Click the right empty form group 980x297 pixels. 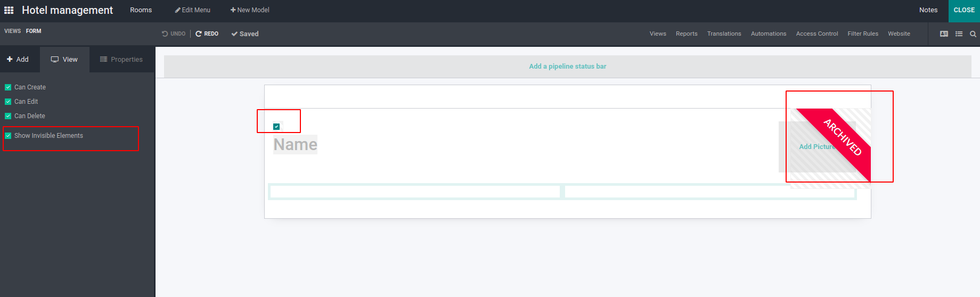(710, 192)
